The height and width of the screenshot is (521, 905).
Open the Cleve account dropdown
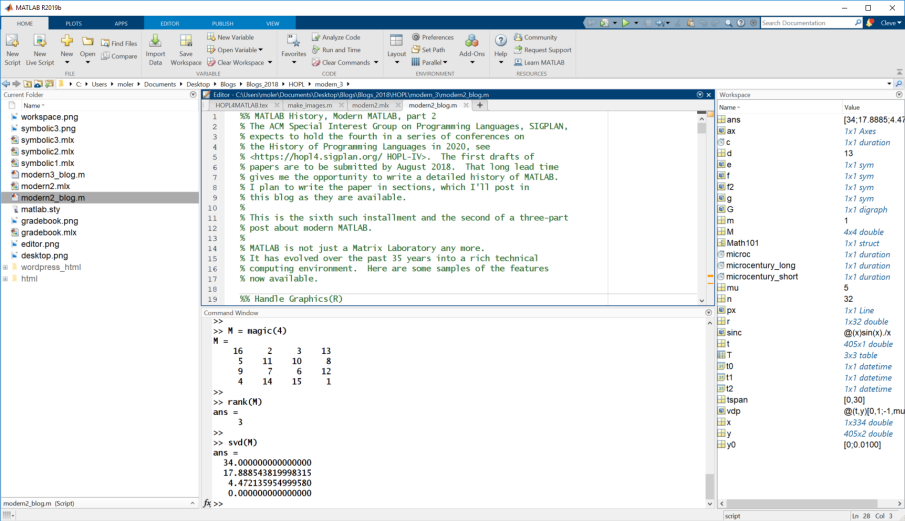click(x=891, y=23)
